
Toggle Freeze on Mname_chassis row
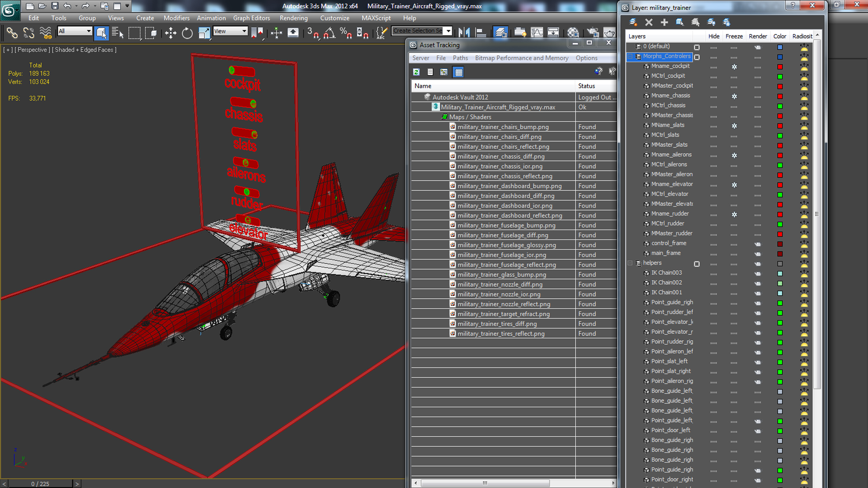click(x=734, y=96)
